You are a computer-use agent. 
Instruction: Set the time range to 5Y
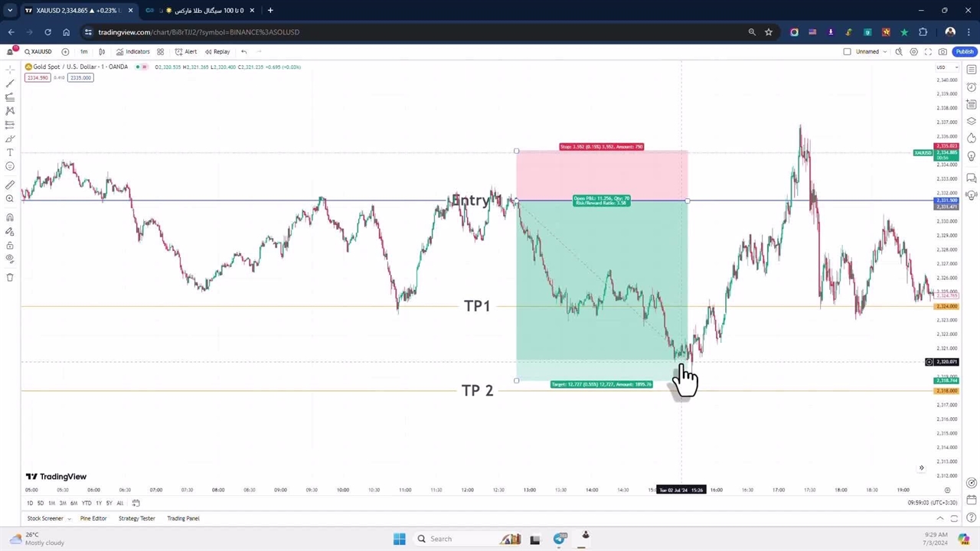click(x=109, y=503)
